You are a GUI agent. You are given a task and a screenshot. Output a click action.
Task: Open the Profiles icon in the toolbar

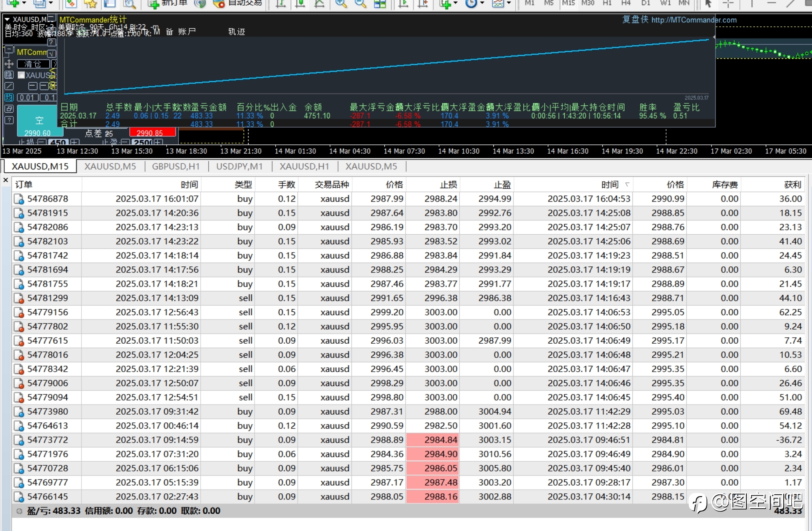tap(39, 3)
